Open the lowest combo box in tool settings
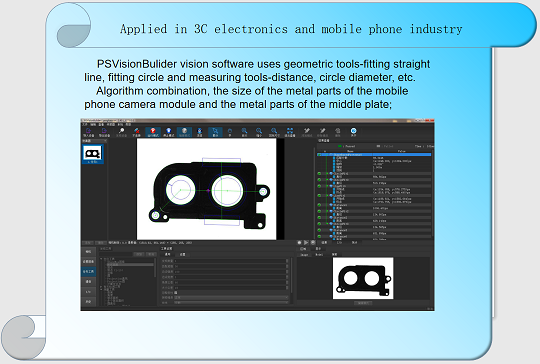 tap(231, 302)
